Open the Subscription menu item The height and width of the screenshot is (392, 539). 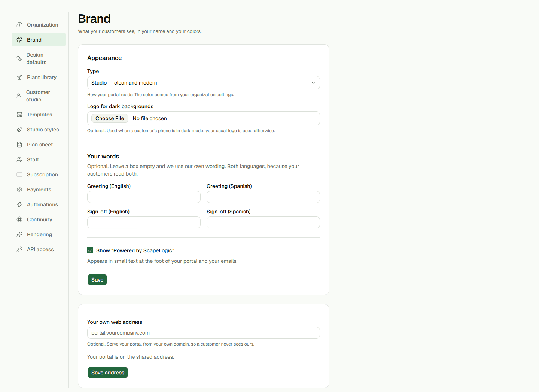[39, 174]
